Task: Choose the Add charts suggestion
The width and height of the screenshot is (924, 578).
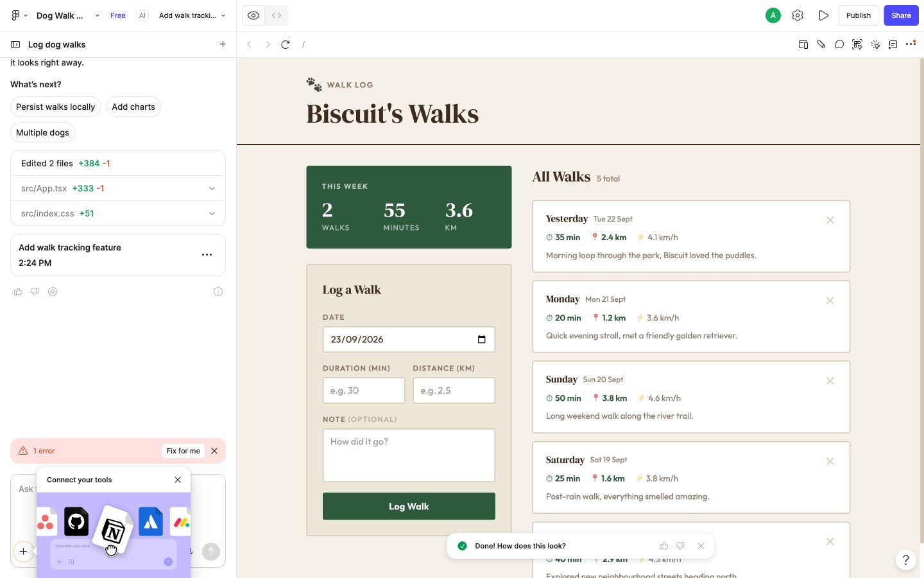Action: tap(133, 107)
